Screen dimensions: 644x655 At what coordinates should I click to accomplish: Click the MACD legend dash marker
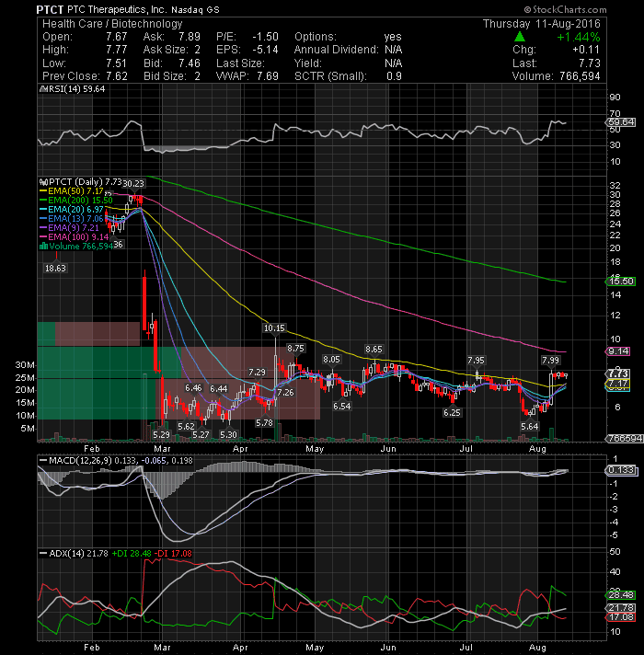(x=43, y=460)
